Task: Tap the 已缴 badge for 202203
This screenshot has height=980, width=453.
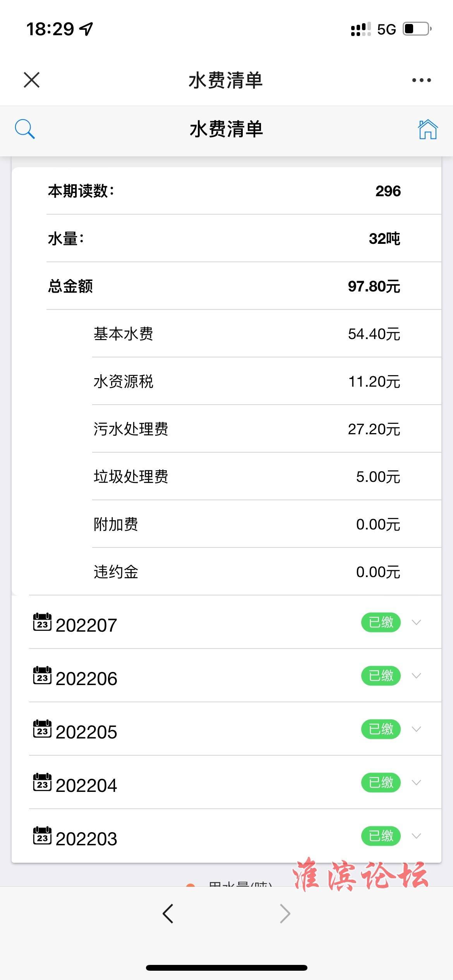Action: 381,836
